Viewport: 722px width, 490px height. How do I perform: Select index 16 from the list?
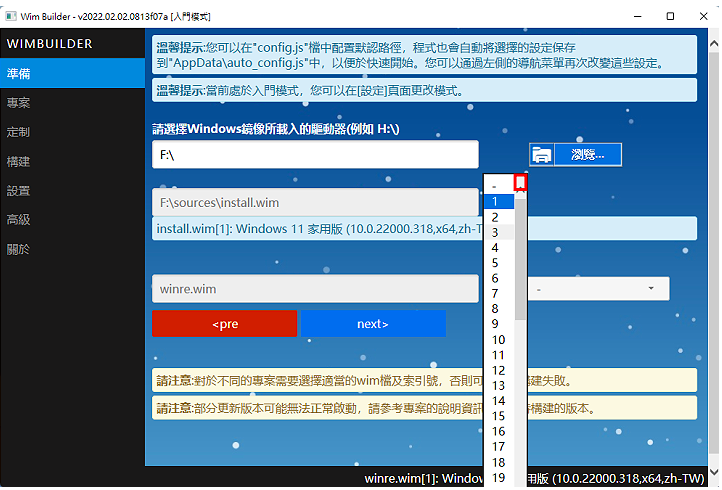coord(499,431)
